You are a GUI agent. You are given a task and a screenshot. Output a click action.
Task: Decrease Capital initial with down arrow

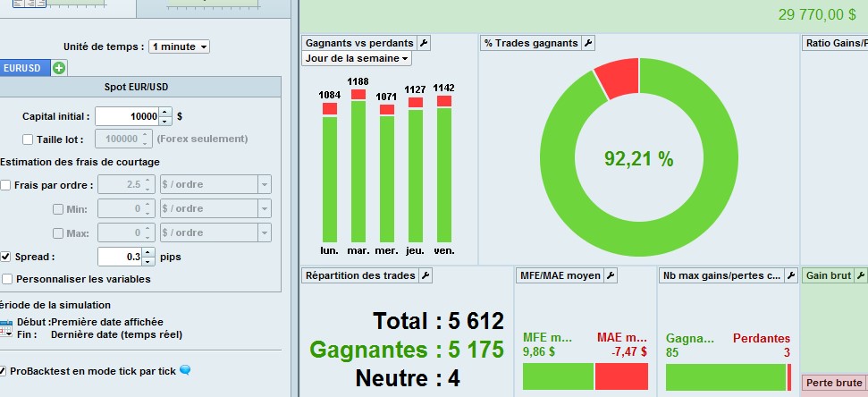[x=165, y=121]
